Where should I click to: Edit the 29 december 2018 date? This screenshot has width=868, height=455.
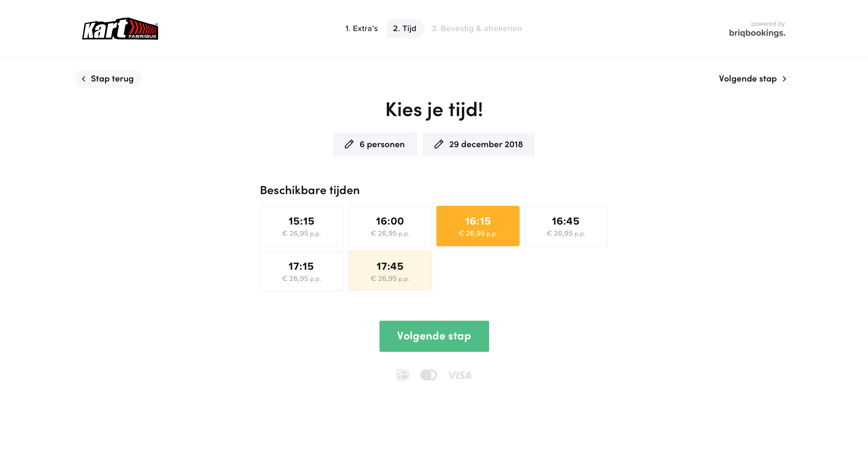point(486,145)
